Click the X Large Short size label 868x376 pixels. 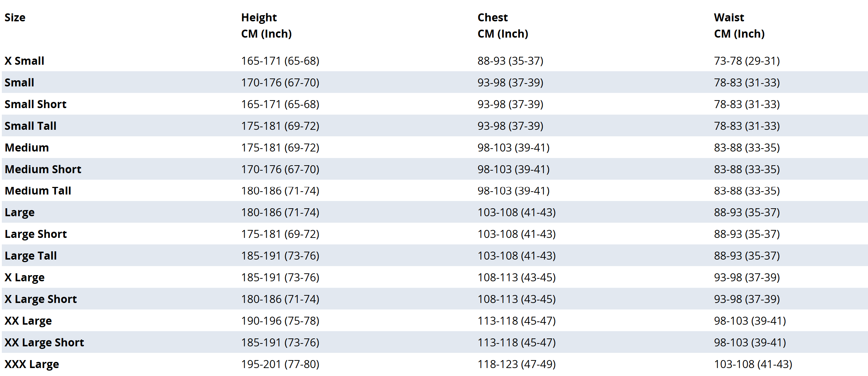pyautogui.click(x=41, y=299)
